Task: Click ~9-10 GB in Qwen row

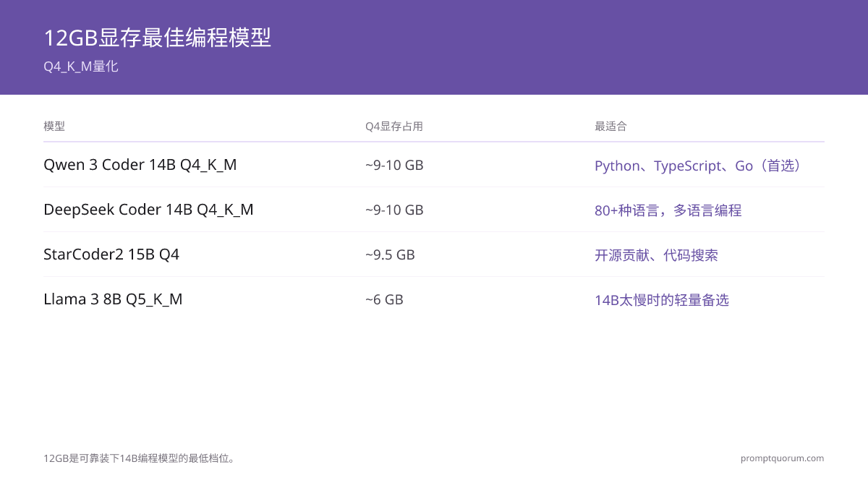Action: pos(394,166)
